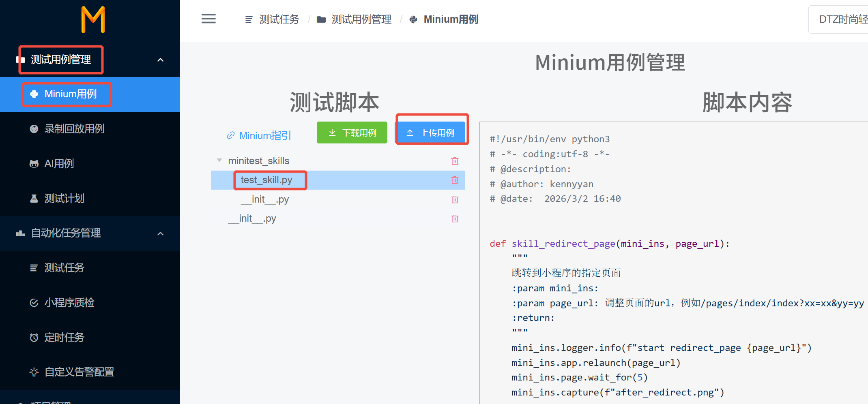This screenshot has width=868, height=404.
Task: Open 小程序质检 in the sidebar
Action: pyautogui.click(x=90, y=303)
